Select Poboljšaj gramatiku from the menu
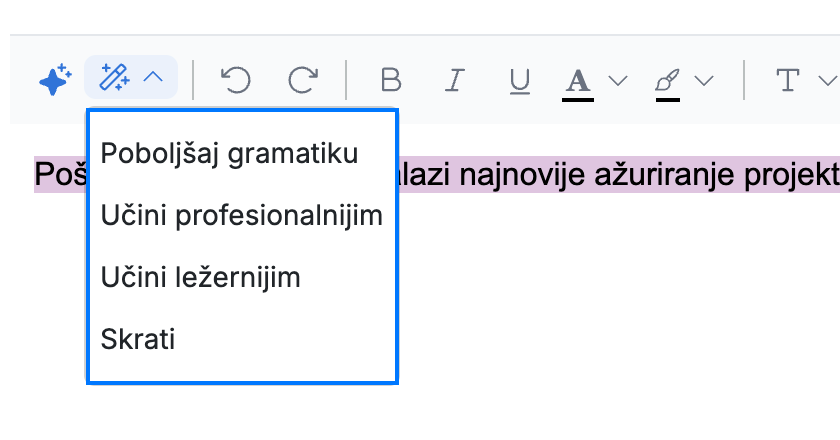The image size is (840, 440). tap(229, 153)
